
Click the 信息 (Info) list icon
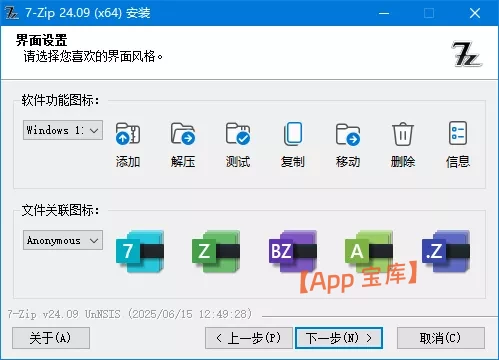pos(458,133)
